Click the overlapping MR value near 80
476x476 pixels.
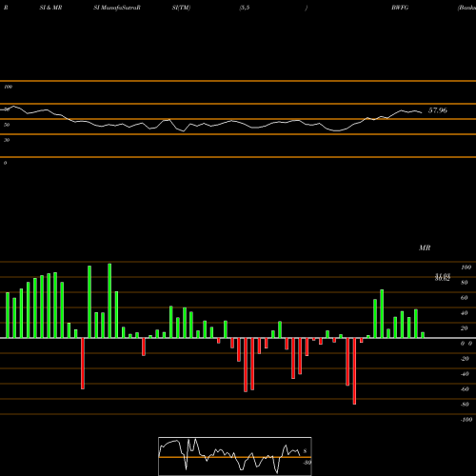pos(443,277)
